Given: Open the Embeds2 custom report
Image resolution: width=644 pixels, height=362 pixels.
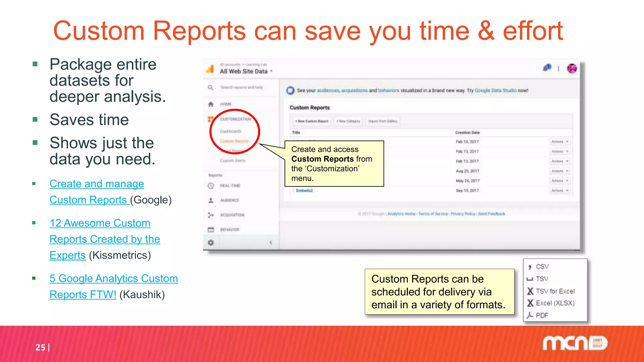Looking at the screenshot, I should point(304,190).
